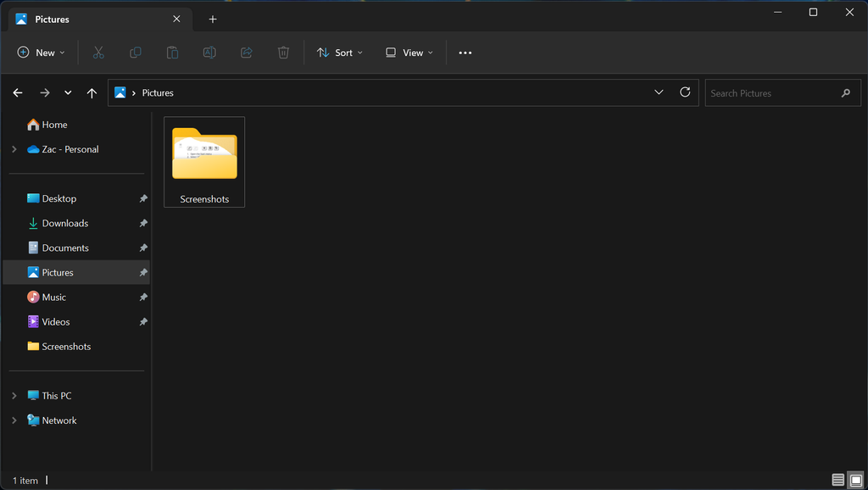
Task: Toggle the pin next to Downloads
Action: (143, 223)
